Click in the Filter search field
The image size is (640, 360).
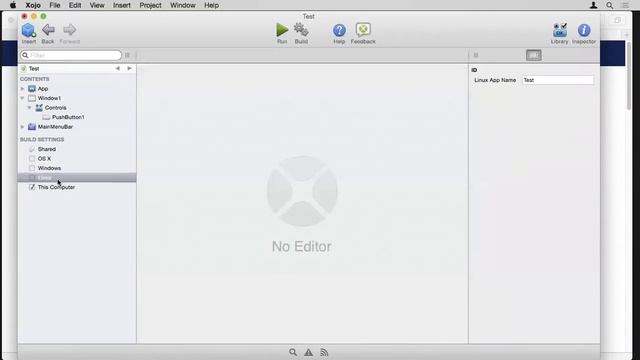point(71,55)
